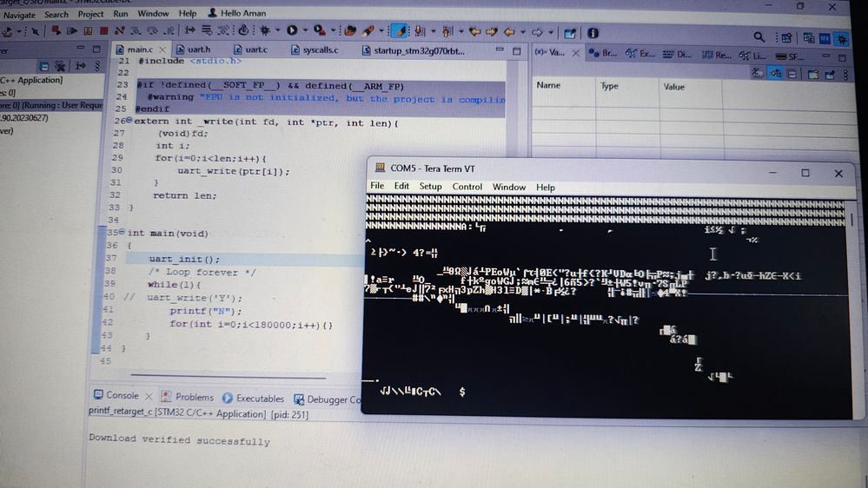Click the Terminate and Relaunch toolbar icon
Viewport: 868px width, 488px height.
click(x=56, y=31)
